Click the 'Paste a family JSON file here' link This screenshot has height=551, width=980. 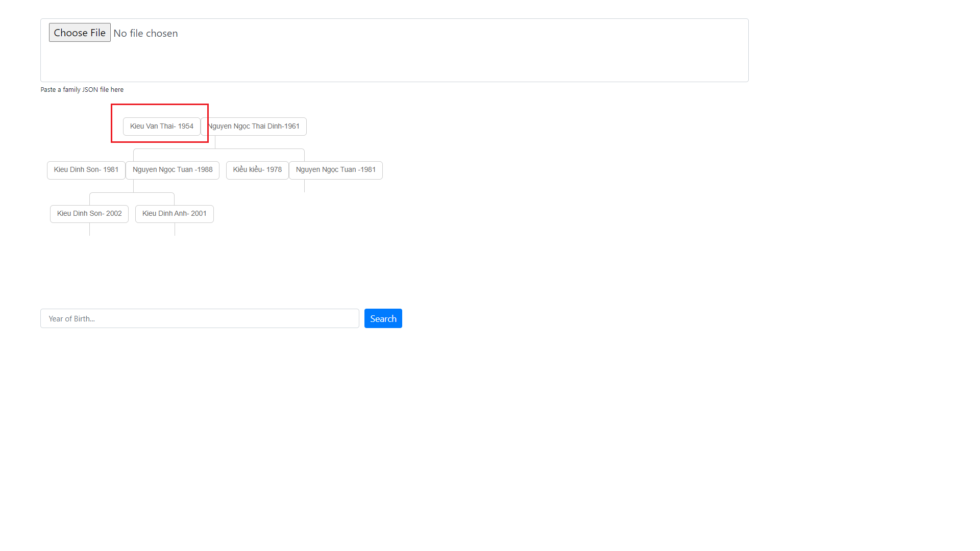click(x=82, y=89)
